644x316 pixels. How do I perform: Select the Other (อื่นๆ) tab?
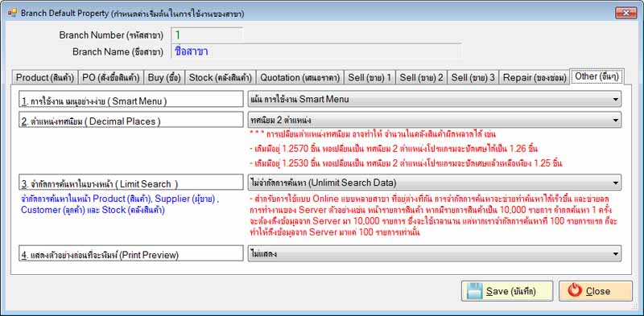[x=597, y=76]
